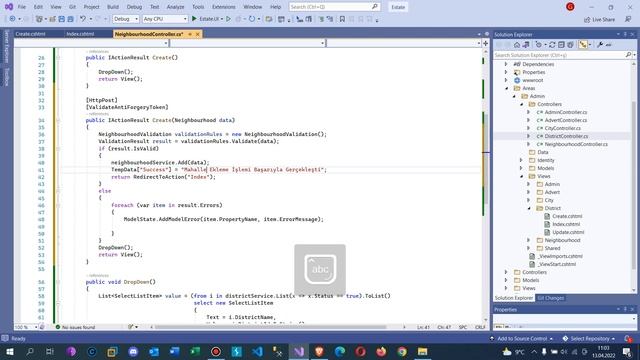Viewport: 640px width, 360px height.
Task: Click the split editor window icon
Action: point(486,43)
